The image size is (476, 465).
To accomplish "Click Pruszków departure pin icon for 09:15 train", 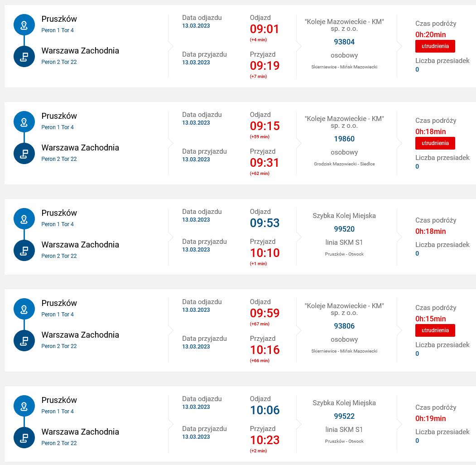I will [24, 121].
